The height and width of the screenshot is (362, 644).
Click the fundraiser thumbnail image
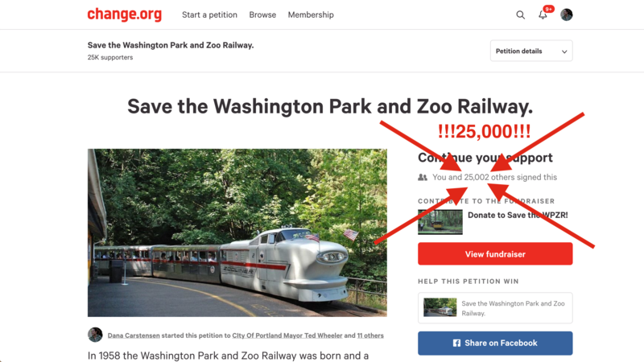coord(440,222)
